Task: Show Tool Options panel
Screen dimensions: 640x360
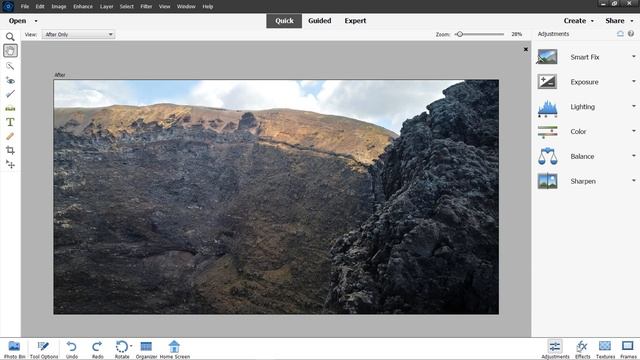Action: pyautogui.click(x=44, y=349)
